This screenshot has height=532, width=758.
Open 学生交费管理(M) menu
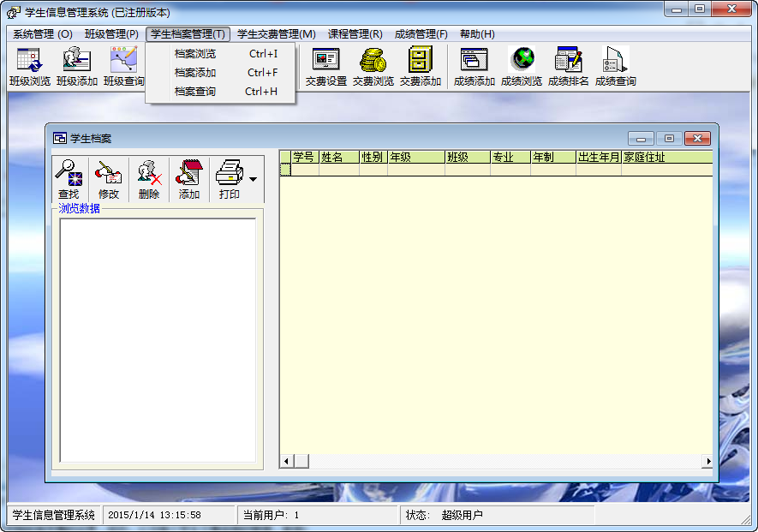(277, 34)
